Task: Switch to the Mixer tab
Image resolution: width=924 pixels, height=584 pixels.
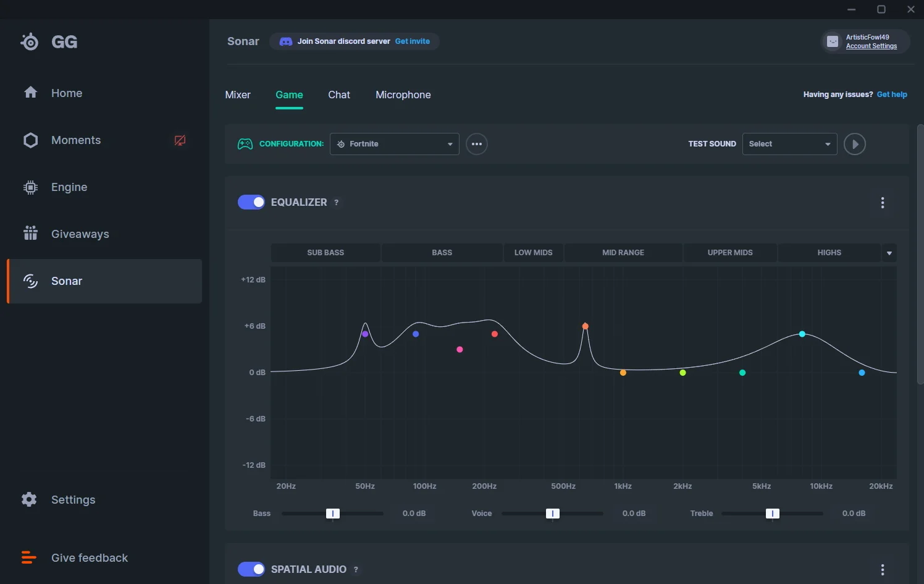Action: (238, 95)
